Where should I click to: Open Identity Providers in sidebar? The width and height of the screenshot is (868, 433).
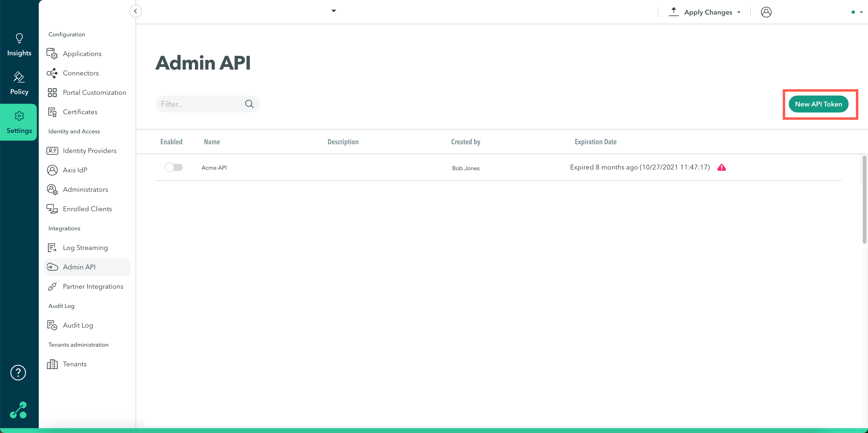click(x=89, y=151)
